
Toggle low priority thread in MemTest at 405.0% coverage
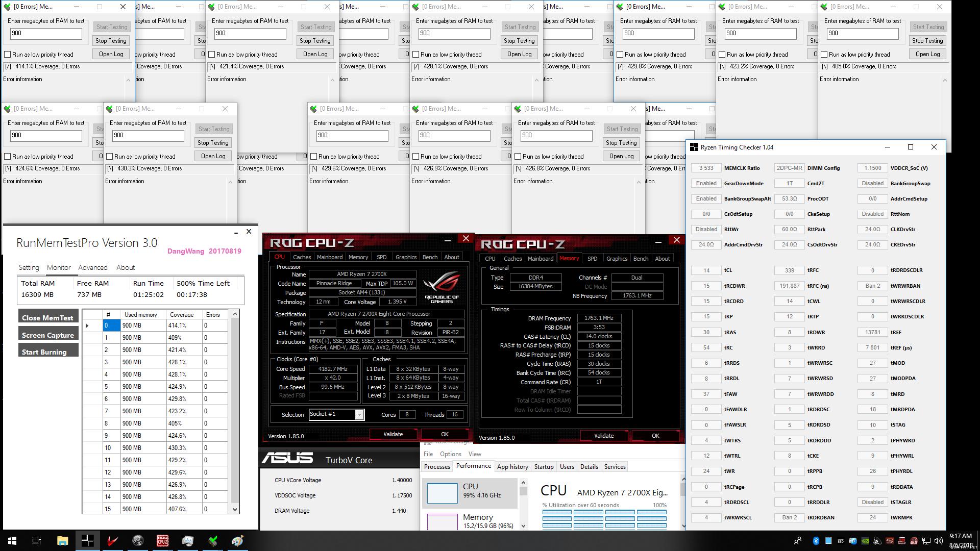(824, 55)
